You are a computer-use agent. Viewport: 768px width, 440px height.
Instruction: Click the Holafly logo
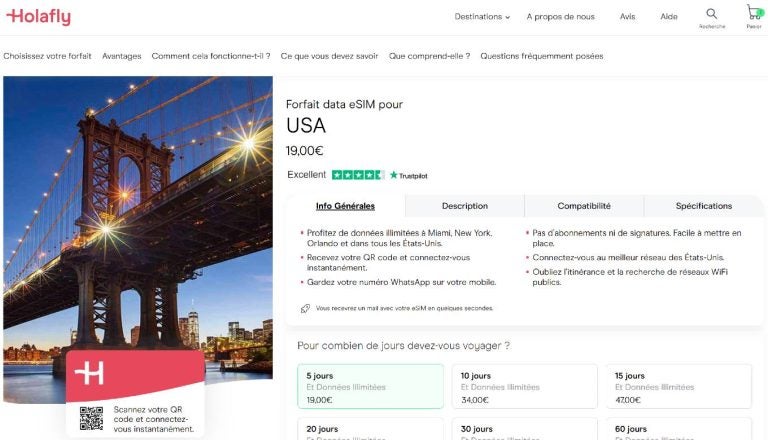pos(38,16)
